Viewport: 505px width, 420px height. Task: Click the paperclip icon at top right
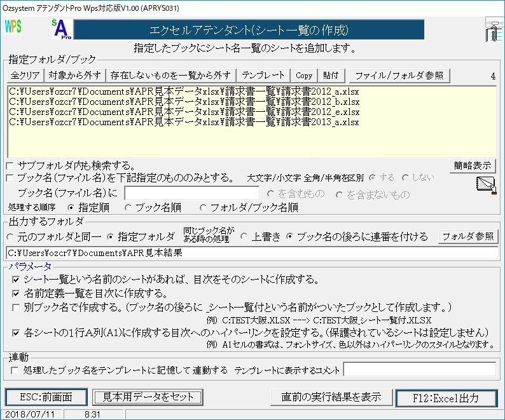493,30
